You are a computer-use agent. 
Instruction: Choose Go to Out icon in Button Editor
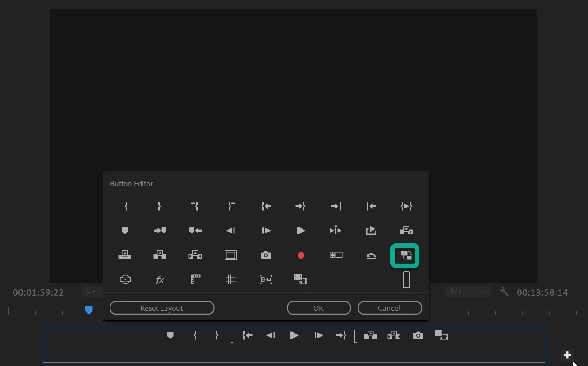pyautogui.click(x=301, y=206)
